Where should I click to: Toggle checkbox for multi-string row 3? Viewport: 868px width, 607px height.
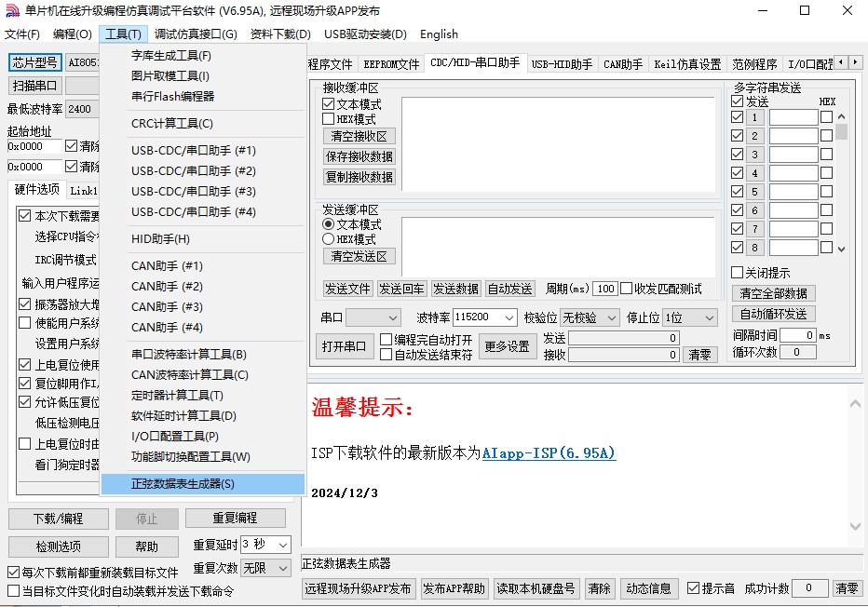pyautogui.click(x=737, y=155)
